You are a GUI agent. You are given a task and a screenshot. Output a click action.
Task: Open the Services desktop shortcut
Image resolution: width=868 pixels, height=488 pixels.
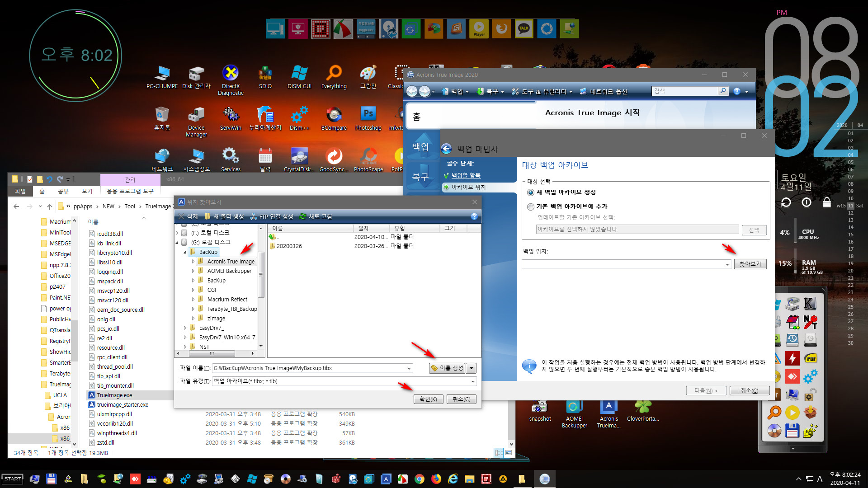coord(231,160)
